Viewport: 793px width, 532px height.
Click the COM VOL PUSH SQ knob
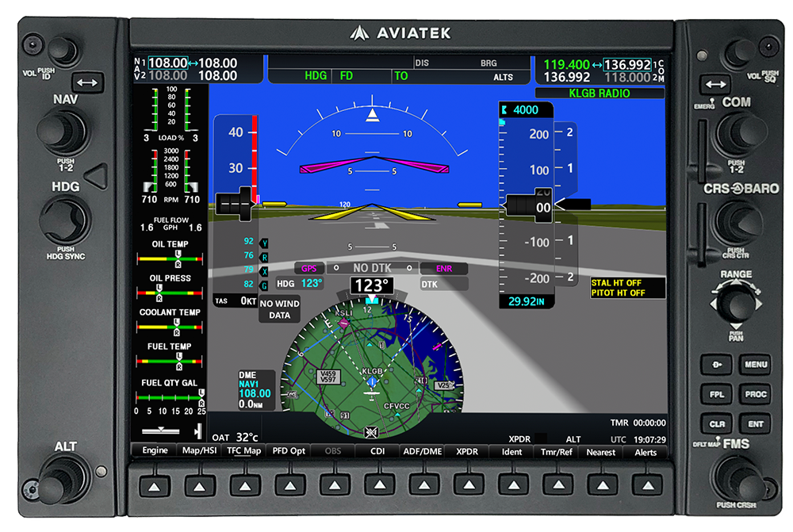click(739, 54)
